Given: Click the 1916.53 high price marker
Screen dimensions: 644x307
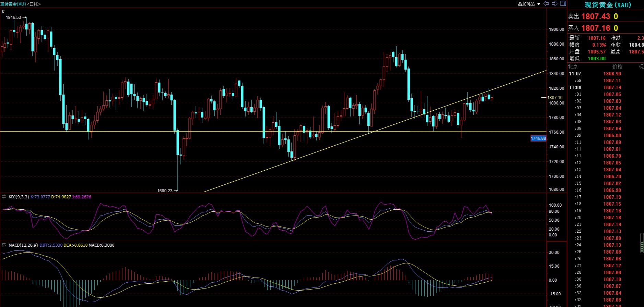Looking at the screenshot, I should coord(13,17).
